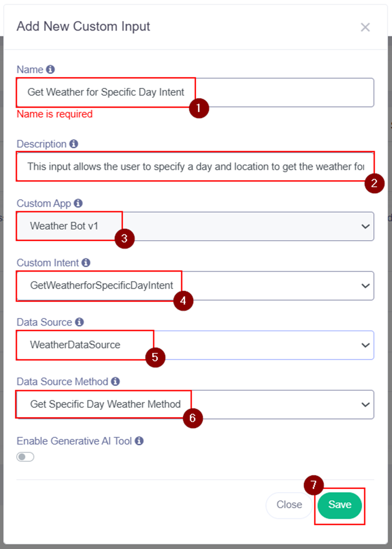Click the Close button

(x=289, y=505)
